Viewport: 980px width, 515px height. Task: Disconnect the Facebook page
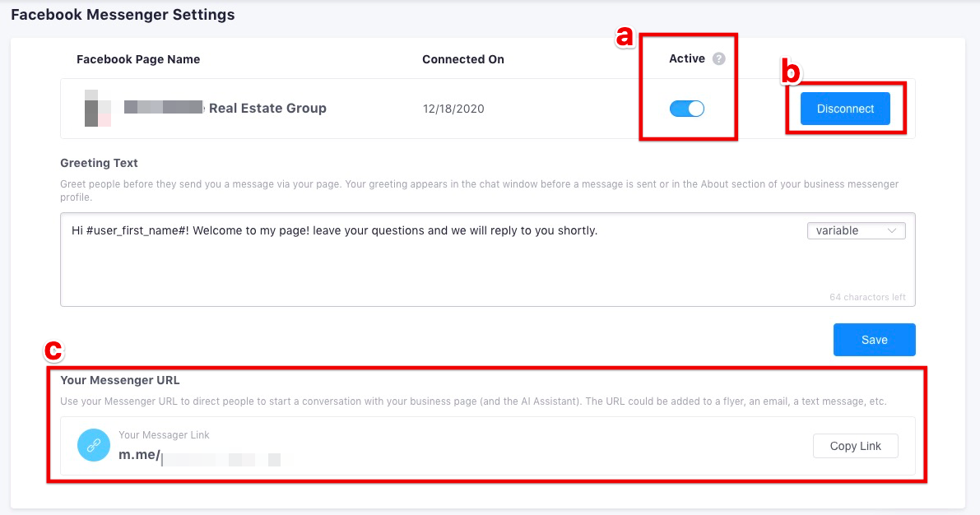click(845, 109)
